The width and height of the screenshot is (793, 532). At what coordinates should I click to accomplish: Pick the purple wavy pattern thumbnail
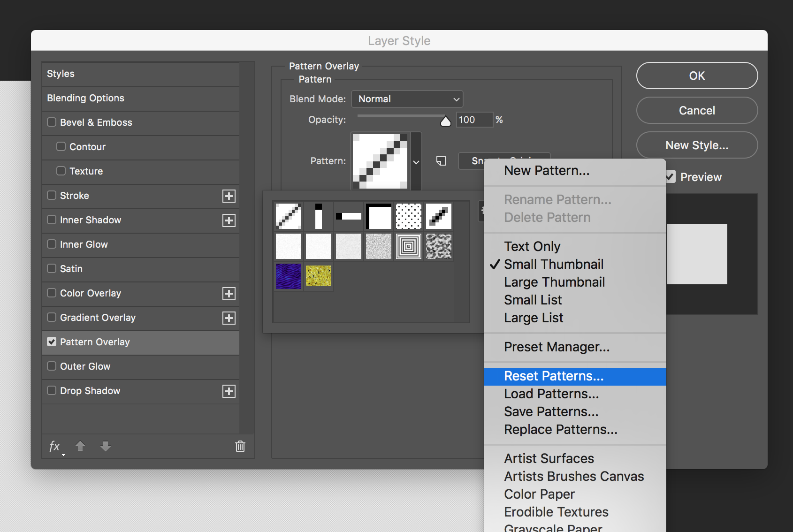tap(289, 276)
